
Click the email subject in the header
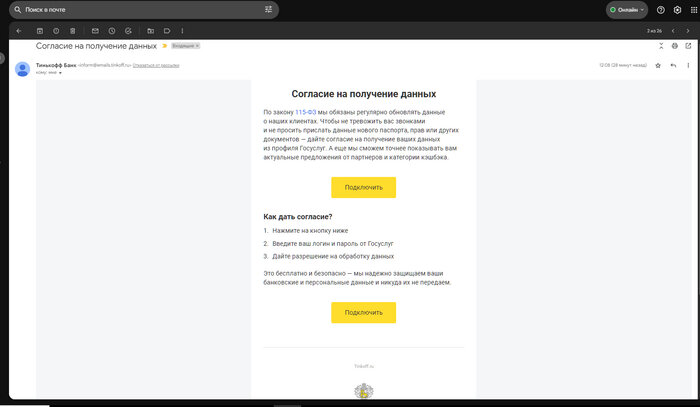tap(96, 46)
